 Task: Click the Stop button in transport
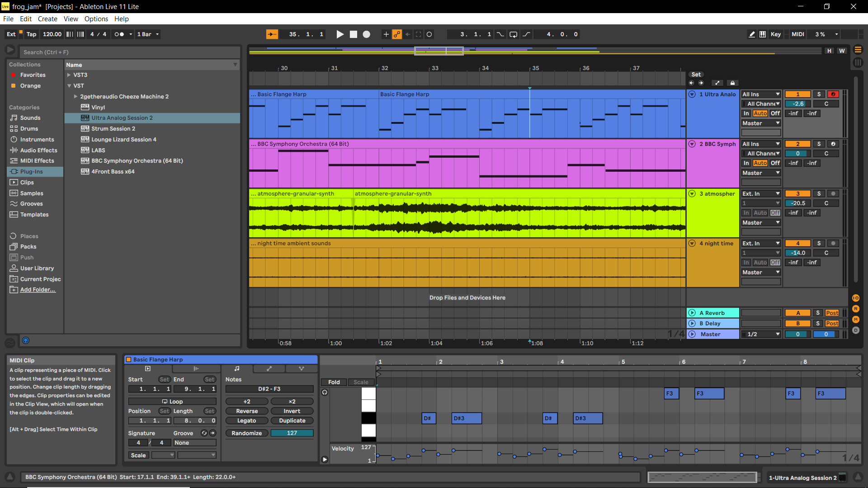pyautogui.click(x=354, y=34)
